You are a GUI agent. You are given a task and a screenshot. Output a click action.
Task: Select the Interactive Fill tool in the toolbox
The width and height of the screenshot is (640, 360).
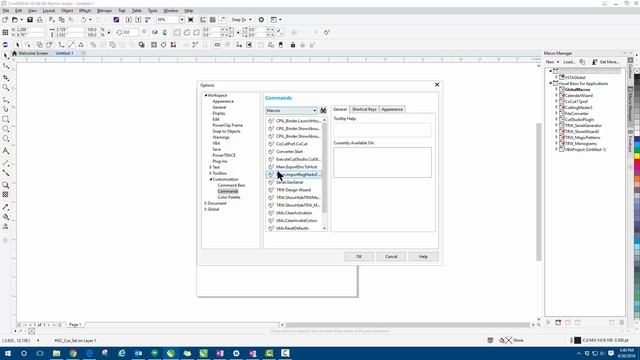[6, 217]
